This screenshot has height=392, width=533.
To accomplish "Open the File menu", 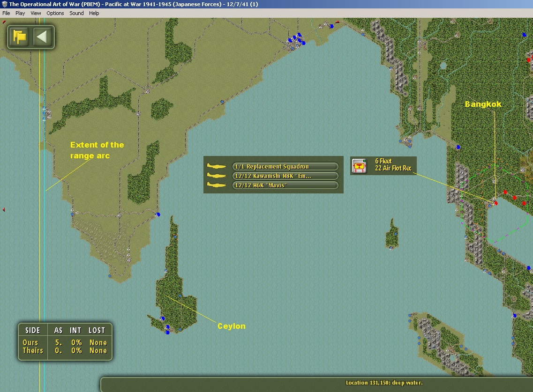I will pos(6,13).
